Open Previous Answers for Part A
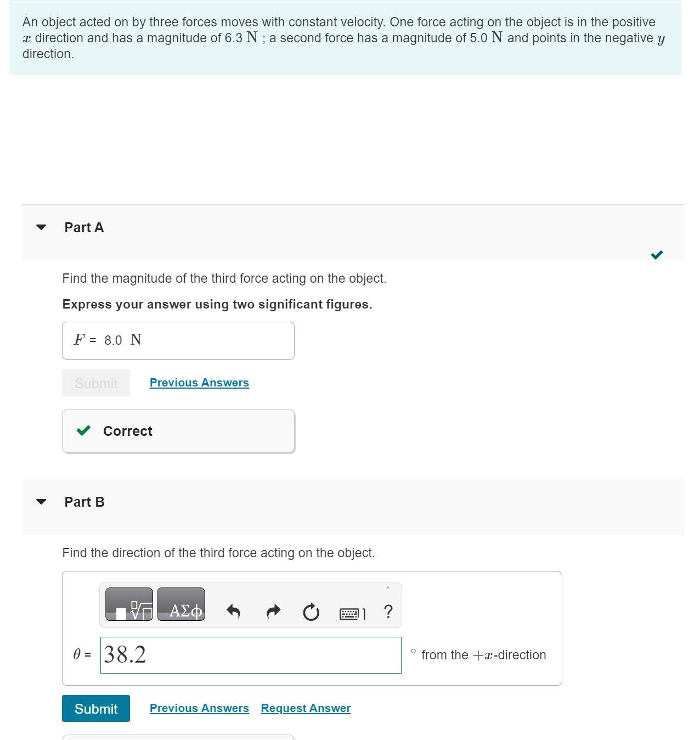700x740 pixels. tap(199, 383)
